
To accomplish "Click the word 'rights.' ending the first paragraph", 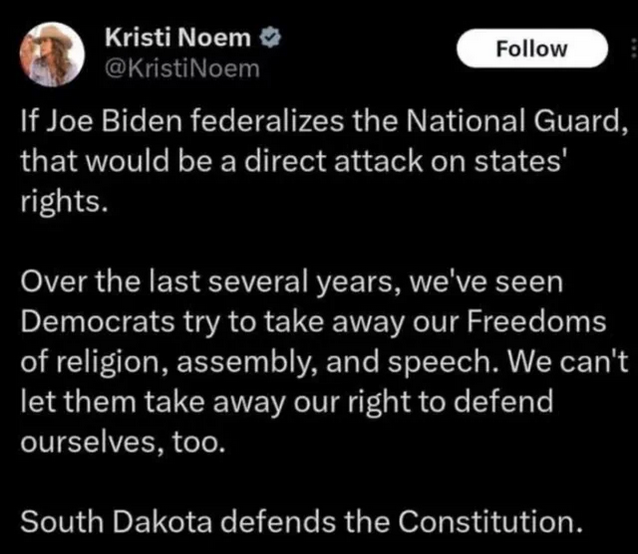I will click(x=64, y=202).
